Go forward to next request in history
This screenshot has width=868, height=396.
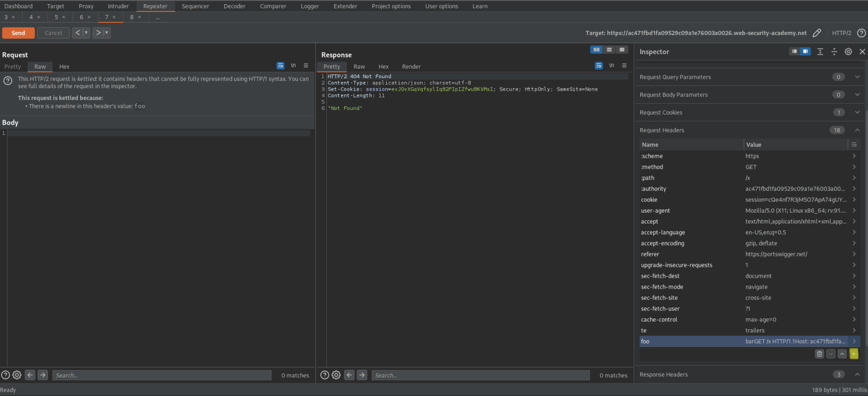(98, 33)
